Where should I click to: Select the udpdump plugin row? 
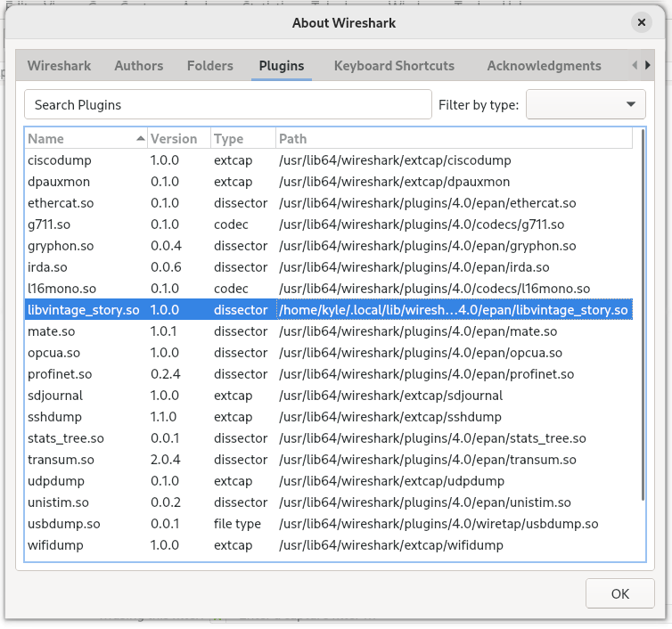click(x=329, y=481)
